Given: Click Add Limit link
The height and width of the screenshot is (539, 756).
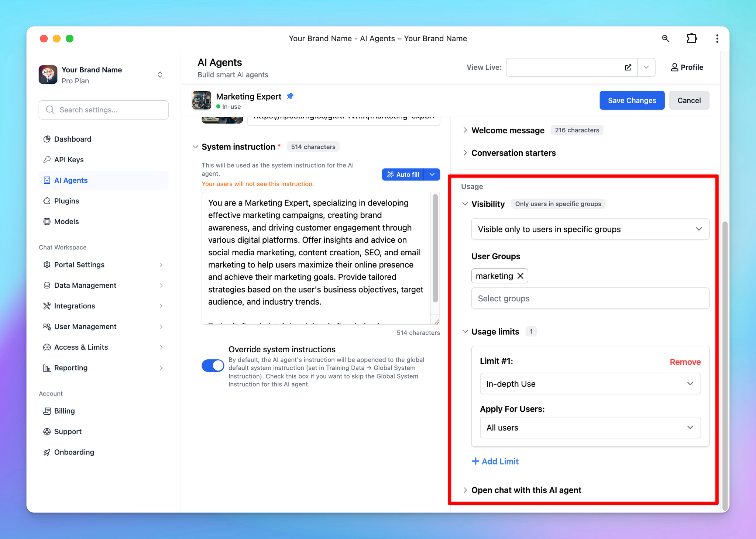Looking at the screenshot, I should [496, 462].
